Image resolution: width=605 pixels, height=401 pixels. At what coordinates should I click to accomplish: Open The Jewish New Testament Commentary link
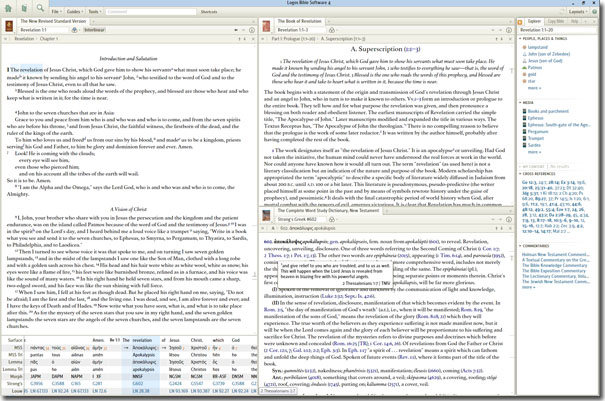556,281
